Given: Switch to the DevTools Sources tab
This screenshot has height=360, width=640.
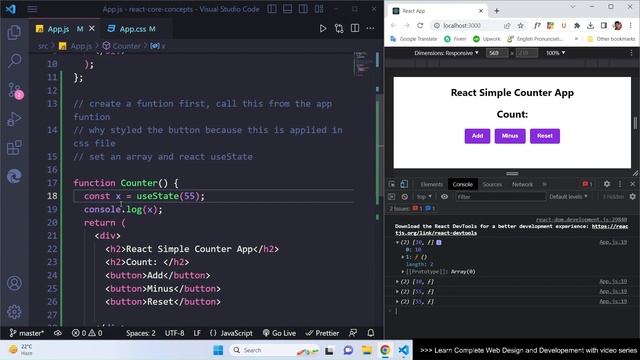Looking at the screenshot, I should [492, 184].
